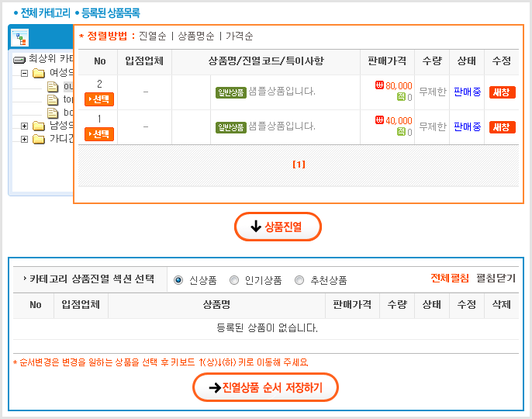Viewport: 532px width, 419px height.
Task: Select the 신상품 radio button
Action: pyautogui.click(x=178, y=280)
